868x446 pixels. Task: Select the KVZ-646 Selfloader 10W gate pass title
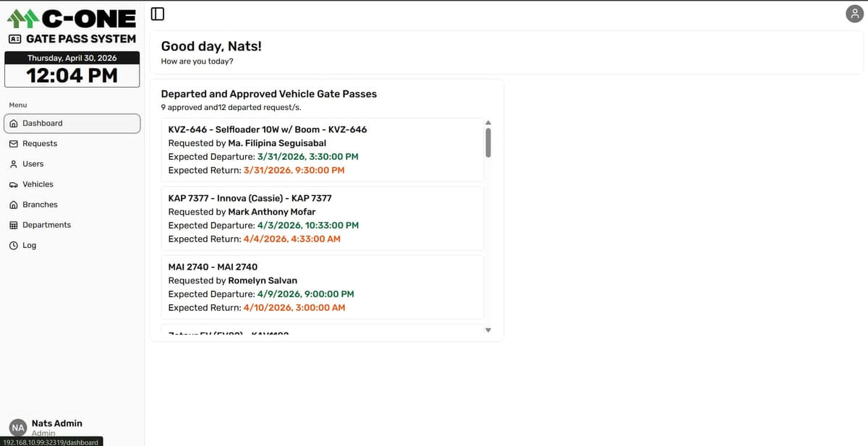click(268, 130)
